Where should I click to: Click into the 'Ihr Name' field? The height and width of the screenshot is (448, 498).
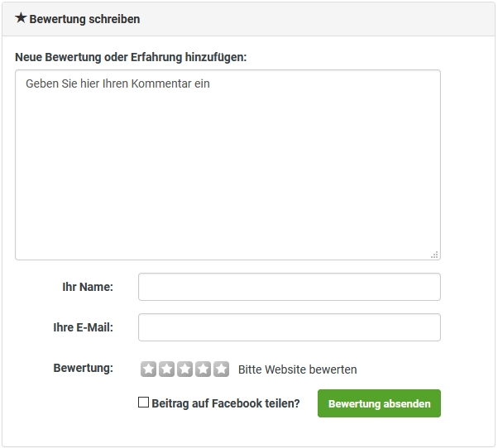[x=289, y=287]
